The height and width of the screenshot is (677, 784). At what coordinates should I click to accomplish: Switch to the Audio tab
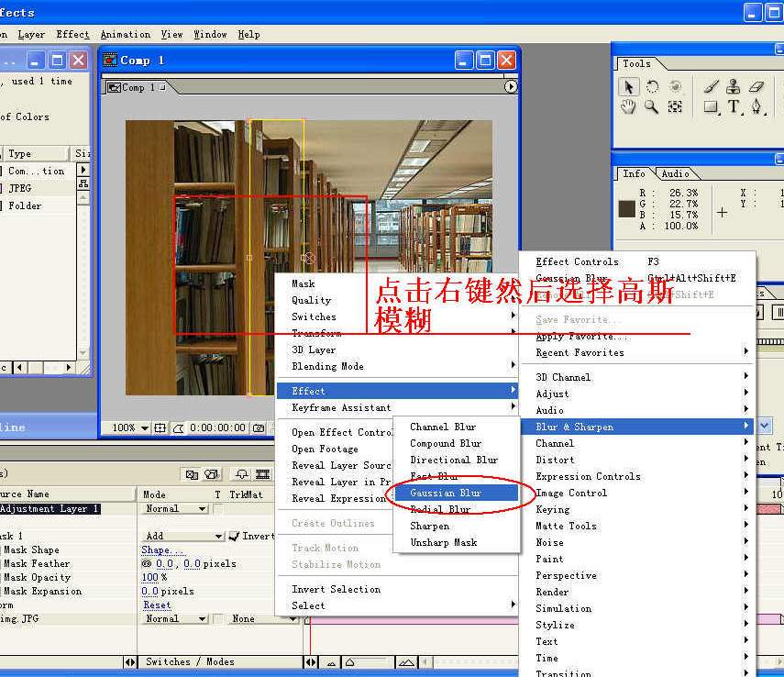click(x=675, y=173)
